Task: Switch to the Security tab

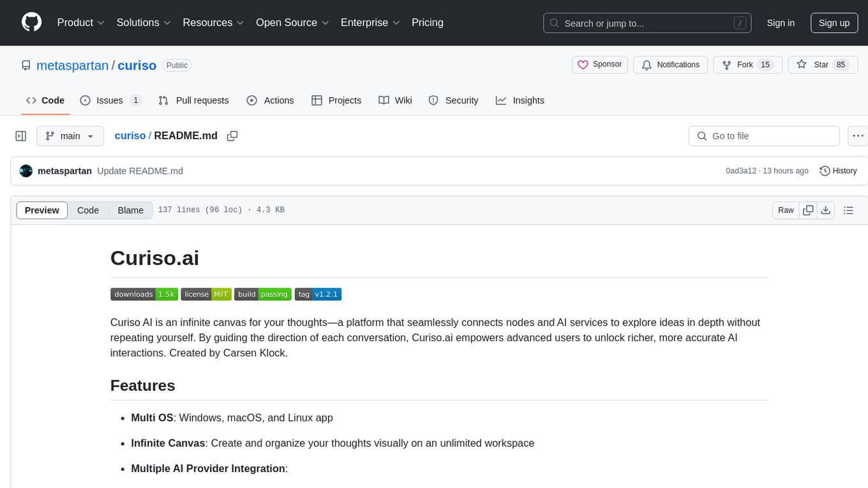Action: (x=453, y=100)
